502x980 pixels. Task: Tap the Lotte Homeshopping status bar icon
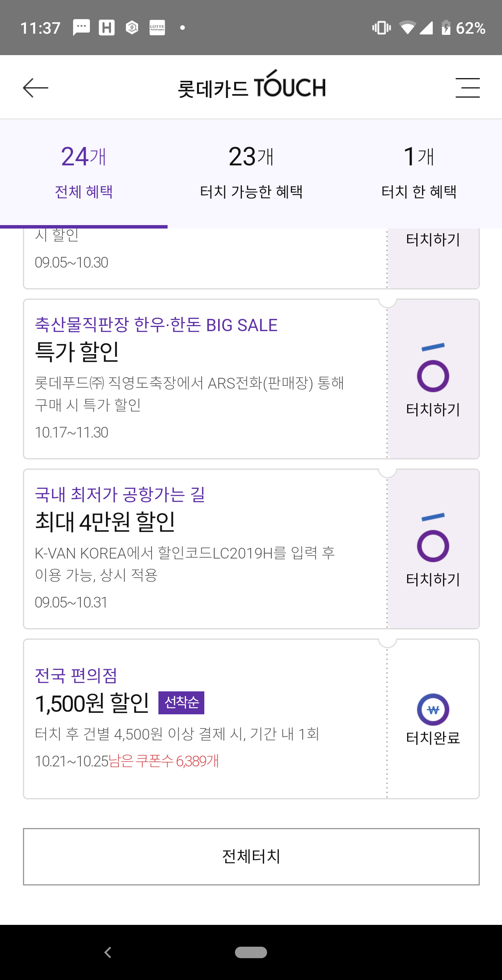[x=157, y=28]
